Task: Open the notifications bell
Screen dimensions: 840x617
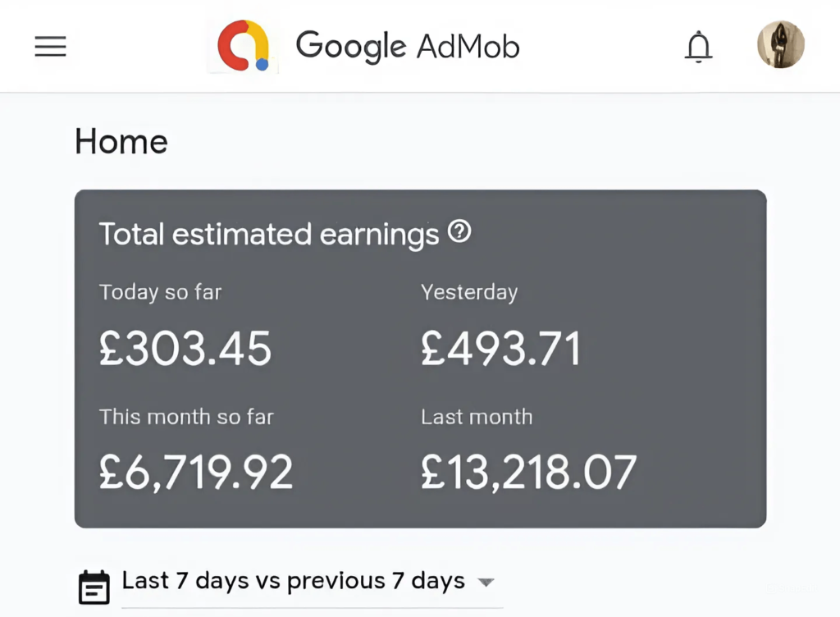Action: (698, 47)
